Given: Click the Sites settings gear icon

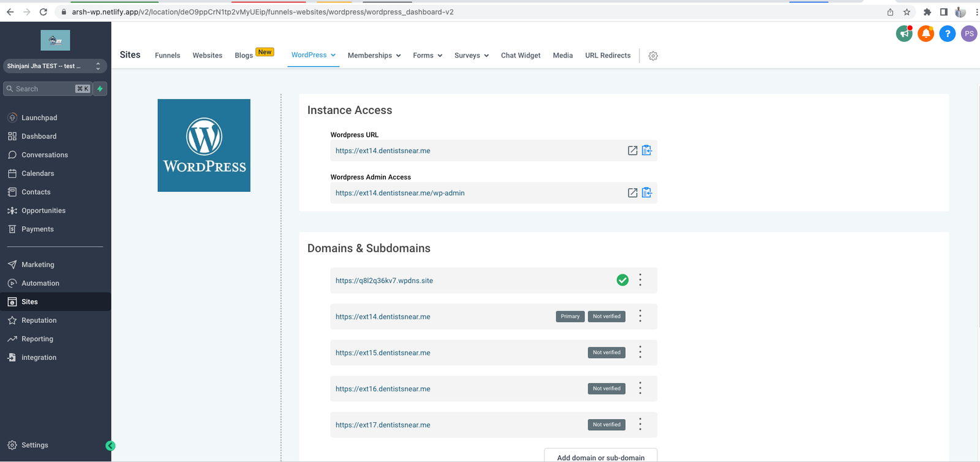Looking at the screenshot, I should click(653, 56).
